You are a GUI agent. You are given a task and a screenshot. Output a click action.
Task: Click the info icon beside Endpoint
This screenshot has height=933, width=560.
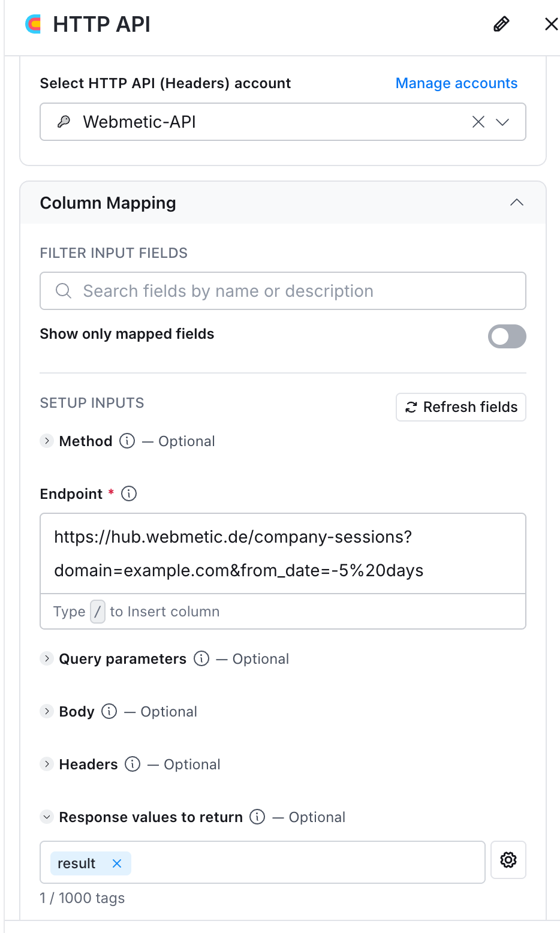(129, 494)
